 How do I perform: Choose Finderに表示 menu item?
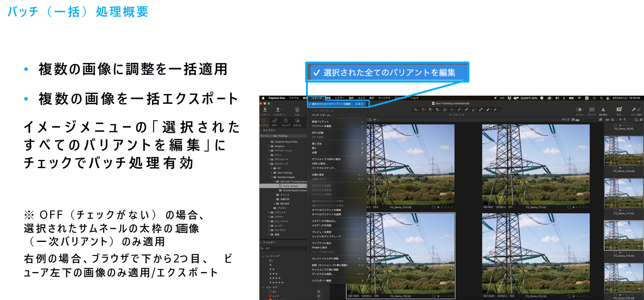coord(337,247)
